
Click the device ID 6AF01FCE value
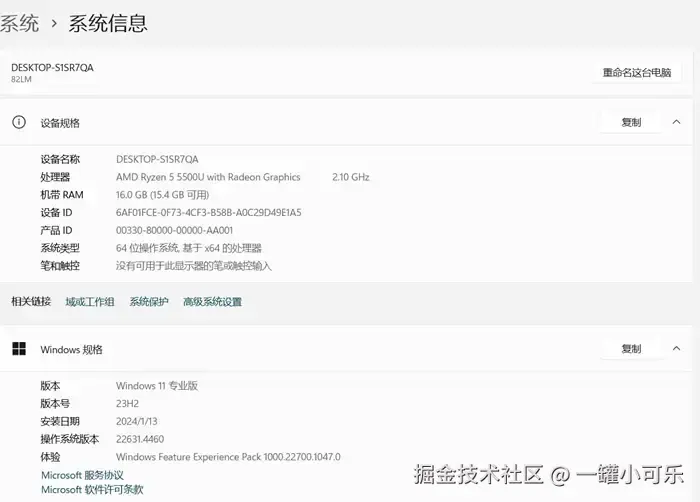click(208, 213)
